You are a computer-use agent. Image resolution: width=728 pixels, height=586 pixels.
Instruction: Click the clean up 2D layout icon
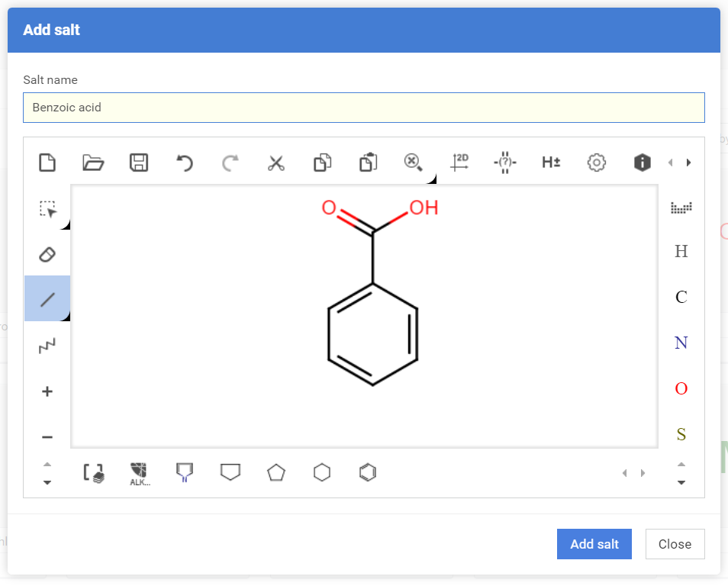[459, 163]
